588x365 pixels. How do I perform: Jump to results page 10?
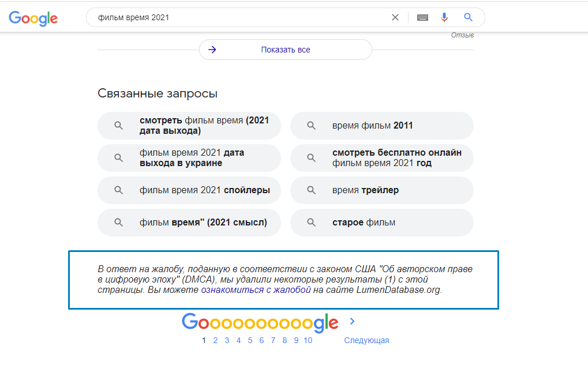click(308, 340)
